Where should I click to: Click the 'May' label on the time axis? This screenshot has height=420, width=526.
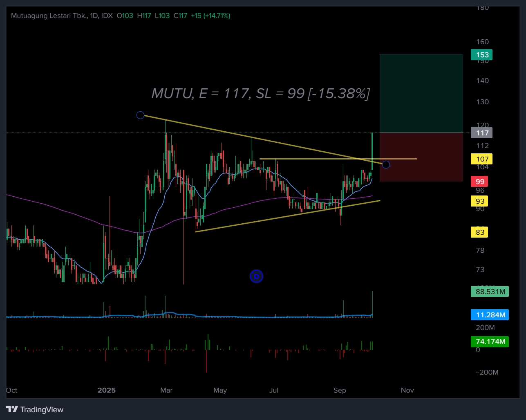pyautogui.click(x=220, y=390)
